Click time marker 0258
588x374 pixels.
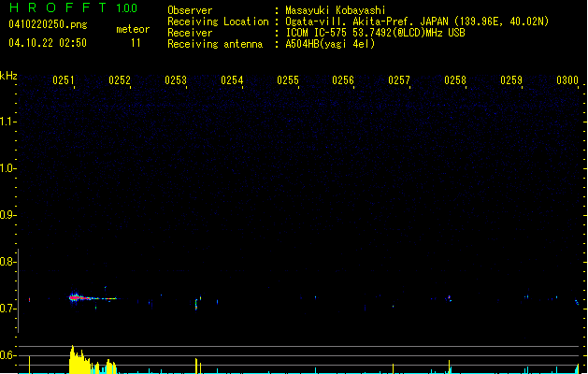(455, 80)
